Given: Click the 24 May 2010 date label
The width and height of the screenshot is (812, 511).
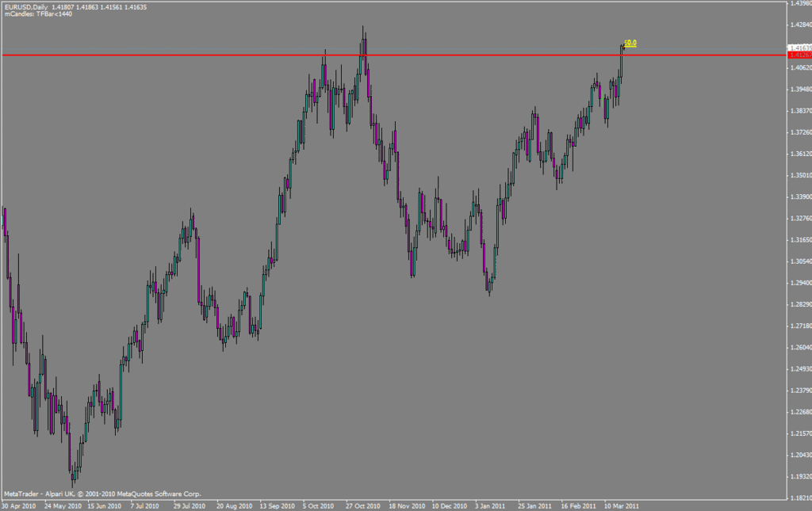Looking at the screenshot, I should click(x=63, y=505).
